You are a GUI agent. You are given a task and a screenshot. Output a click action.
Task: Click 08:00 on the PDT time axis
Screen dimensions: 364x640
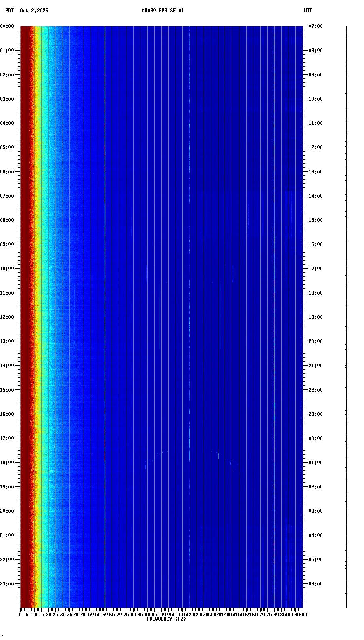pyautogui.click(x=7, y=220)
